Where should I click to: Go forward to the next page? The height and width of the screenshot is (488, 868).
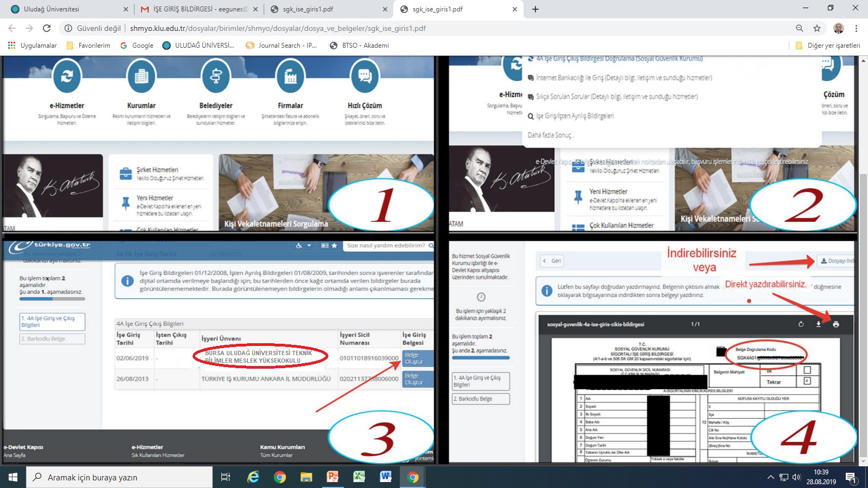click(x=29, y=28)
